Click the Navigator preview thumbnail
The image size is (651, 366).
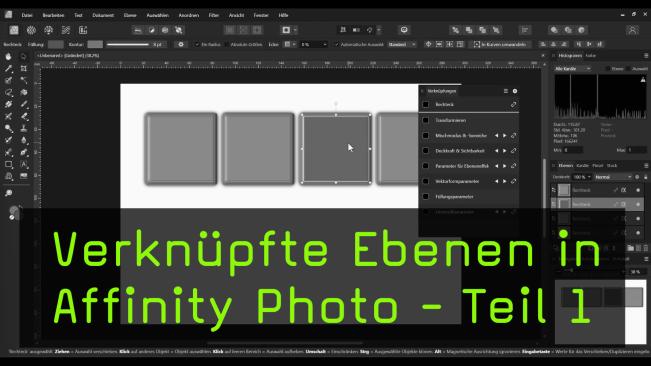pyautogui.click(x=601, y=312)
